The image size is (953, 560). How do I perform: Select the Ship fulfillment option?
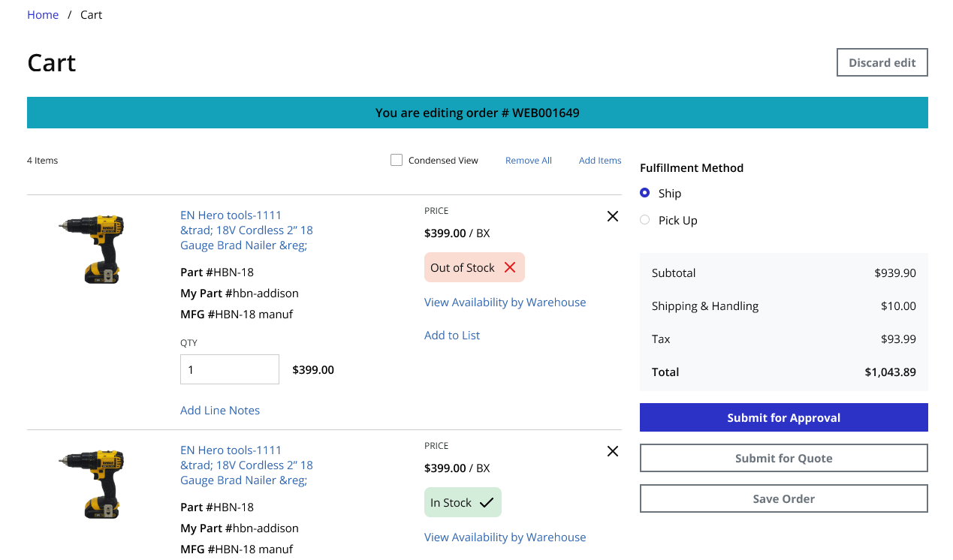(645, 193)
